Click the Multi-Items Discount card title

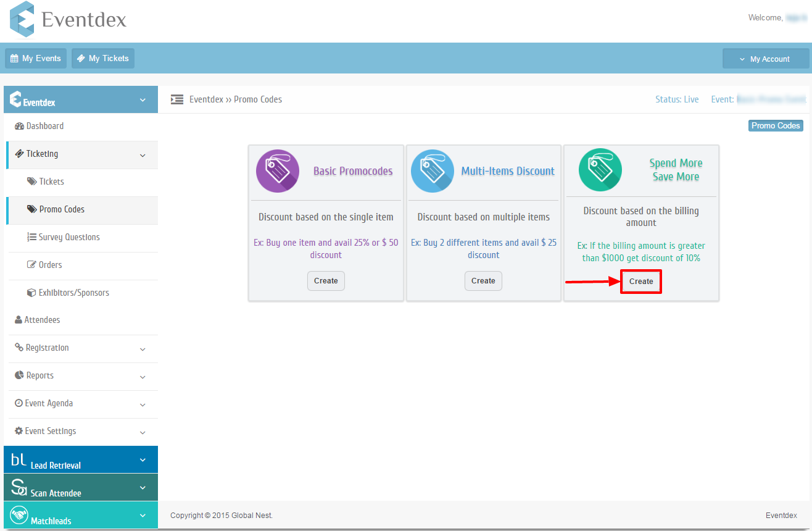508,171
